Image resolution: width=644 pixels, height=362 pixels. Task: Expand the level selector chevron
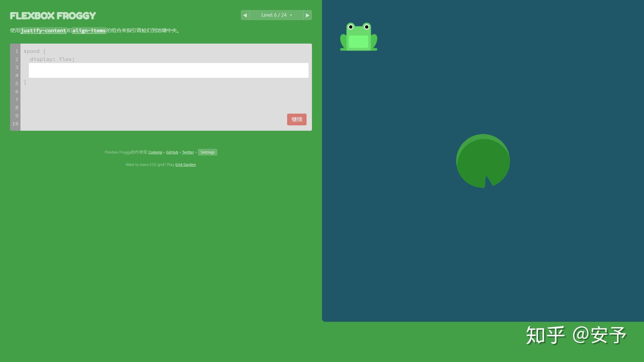tap(291, 15)
